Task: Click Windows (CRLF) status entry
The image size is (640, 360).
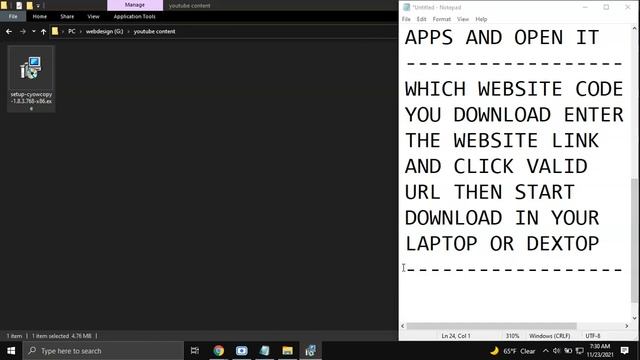Action: pyautogui.click(x=549, y=336)
